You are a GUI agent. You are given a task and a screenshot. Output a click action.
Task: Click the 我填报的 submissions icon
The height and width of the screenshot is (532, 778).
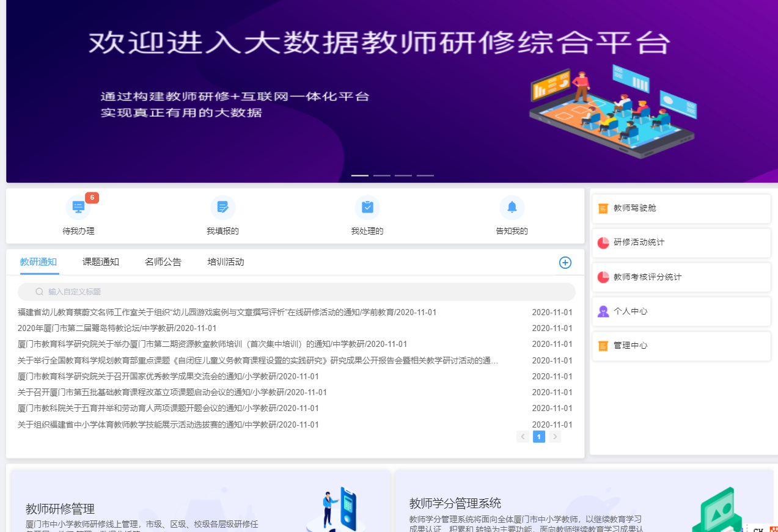222,207
